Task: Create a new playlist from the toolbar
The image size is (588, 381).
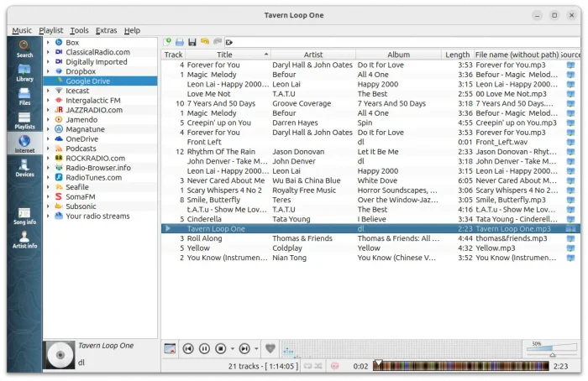Action: [x=167, y=42]
